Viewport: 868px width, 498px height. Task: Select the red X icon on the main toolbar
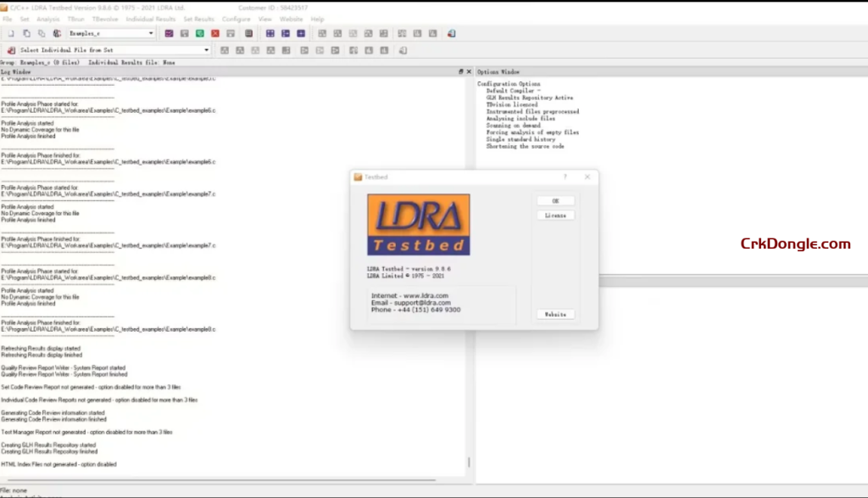click(216, 33)
